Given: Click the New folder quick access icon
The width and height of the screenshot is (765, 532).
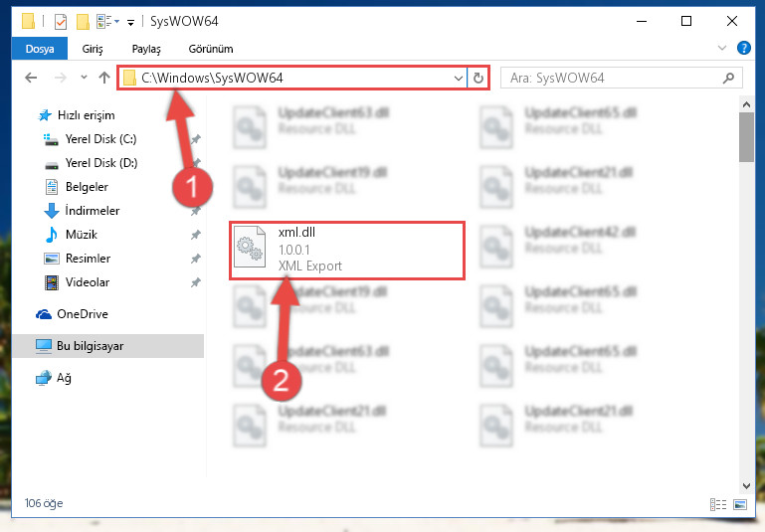Looking at the screenshot, I should coord(83,22).
